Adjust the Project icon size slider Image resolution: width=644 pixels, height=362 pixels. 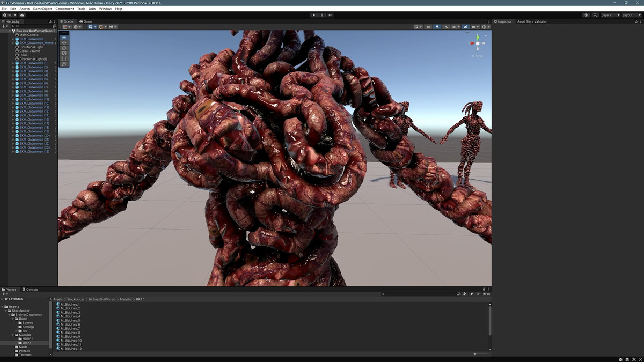coord(475,354)
